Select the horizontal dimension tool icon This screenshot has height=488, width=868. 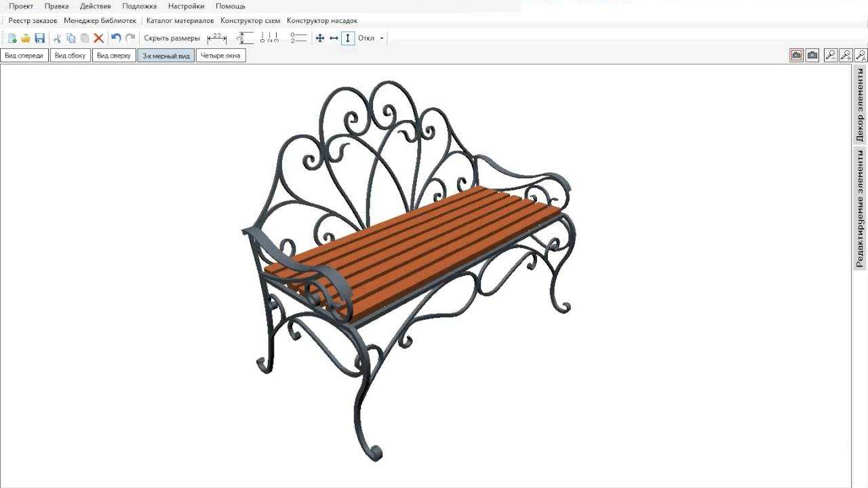tap(217, 39)
